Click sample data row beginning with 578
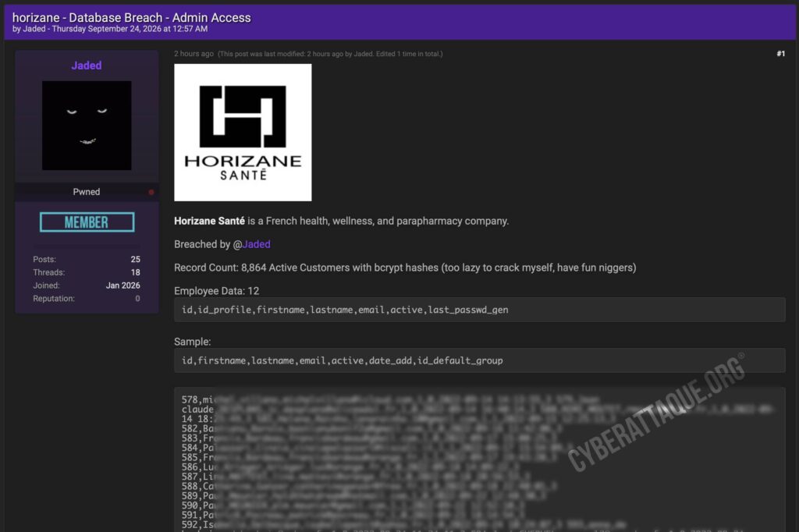Screen dimensions: 799x532 (390, 399)
